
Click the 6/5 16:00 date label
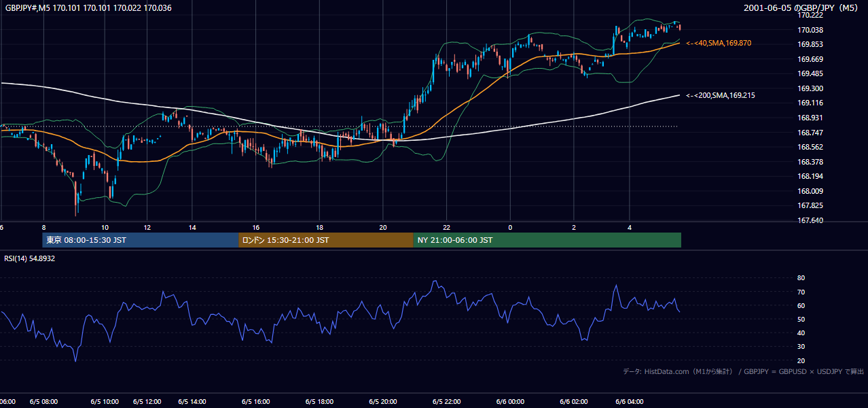coord(256,402)
